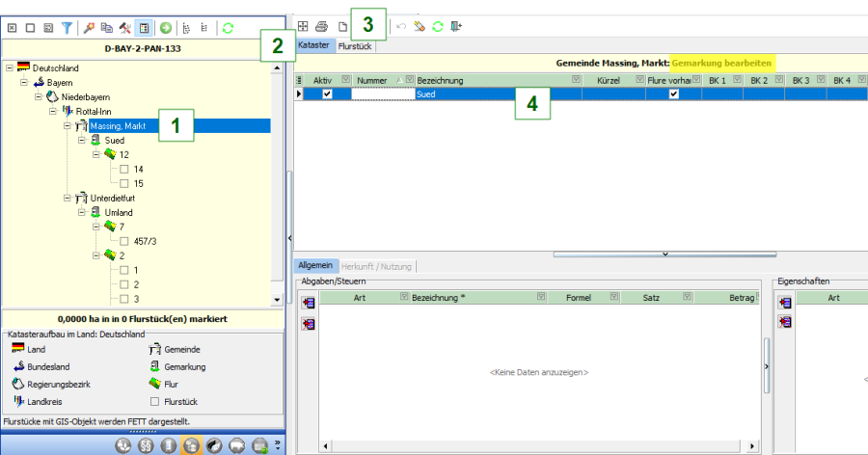Click the eraser icon in right toolbar
Screen dimensions: 868x455
click(x=419, y=26)
